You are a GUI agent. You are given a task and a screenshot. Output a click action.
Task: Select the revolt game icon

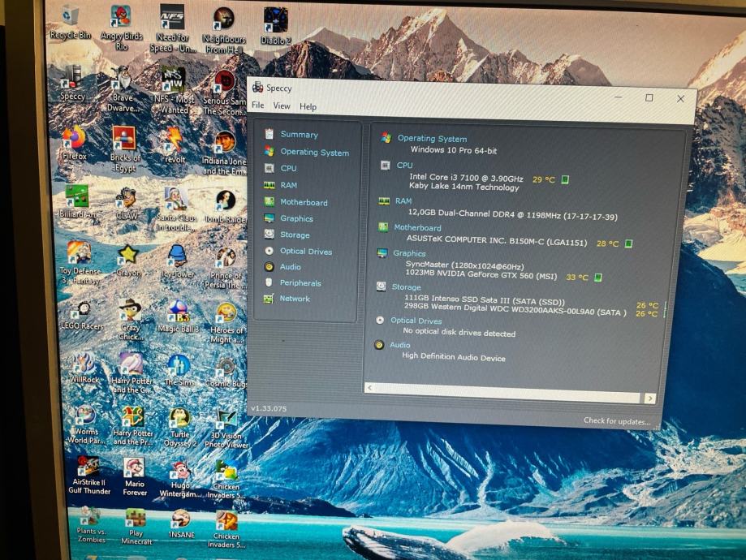(175, 146)
